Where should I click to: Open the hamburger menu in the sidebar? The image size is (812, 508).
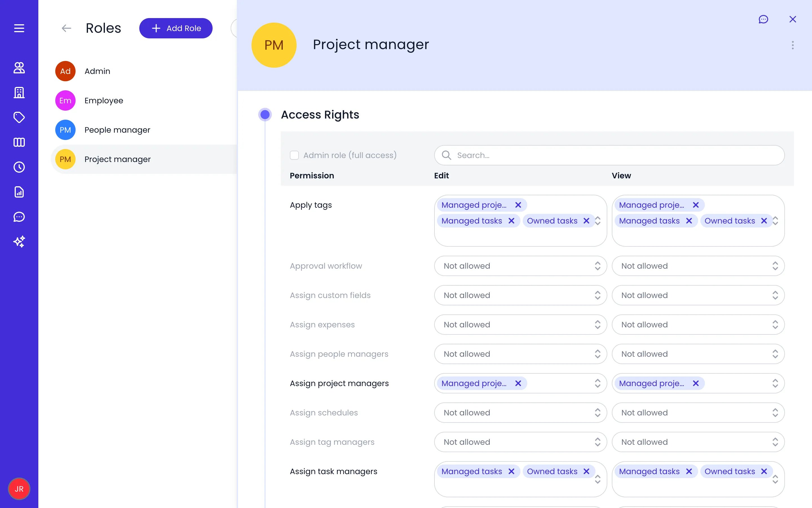coord(19,28)
